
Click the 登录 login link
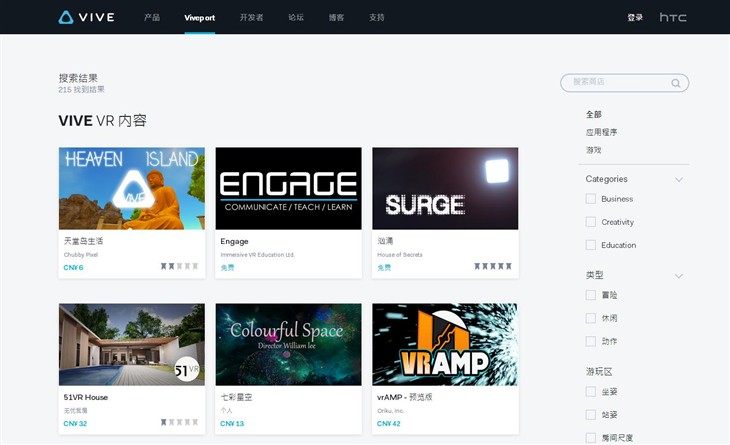635,17
